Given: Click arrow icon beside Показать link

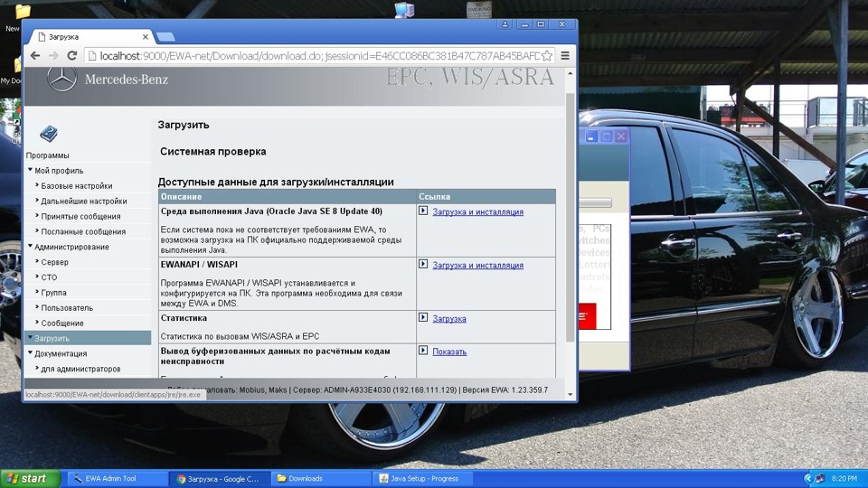Looking at the screenshot, I should [x=423, y=351].
